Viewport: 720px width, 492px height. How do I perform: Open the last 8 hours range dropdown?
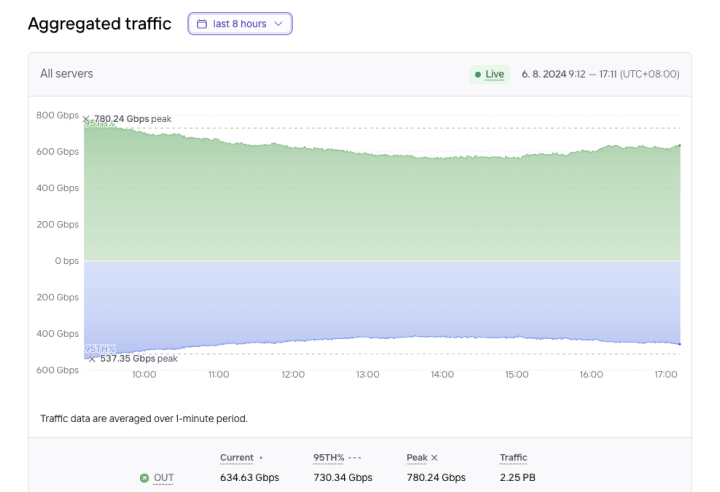(x=240, y=24)
